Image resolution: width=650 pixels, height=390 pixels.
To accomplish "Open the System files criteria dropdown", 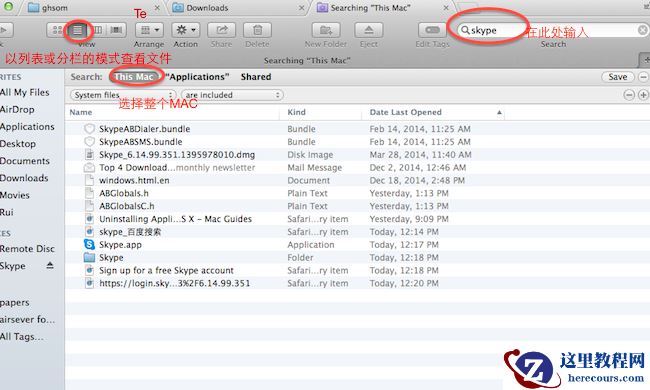I will coord(123,95).
